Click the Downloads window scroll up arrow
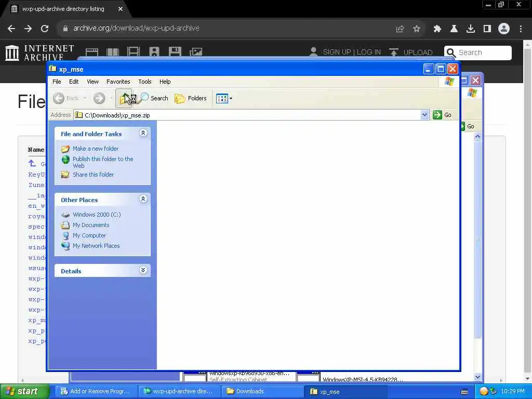The image size is (532, 399). (x=477, y=137)
